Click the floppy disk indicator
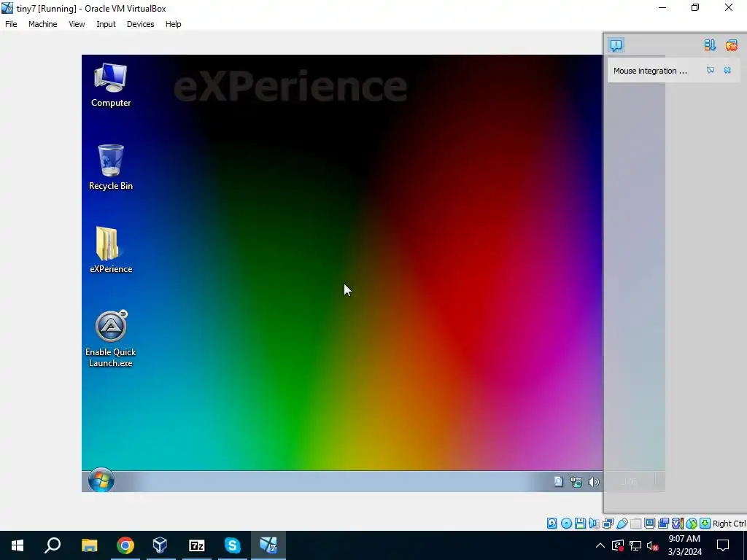 (x=580, y=524)
